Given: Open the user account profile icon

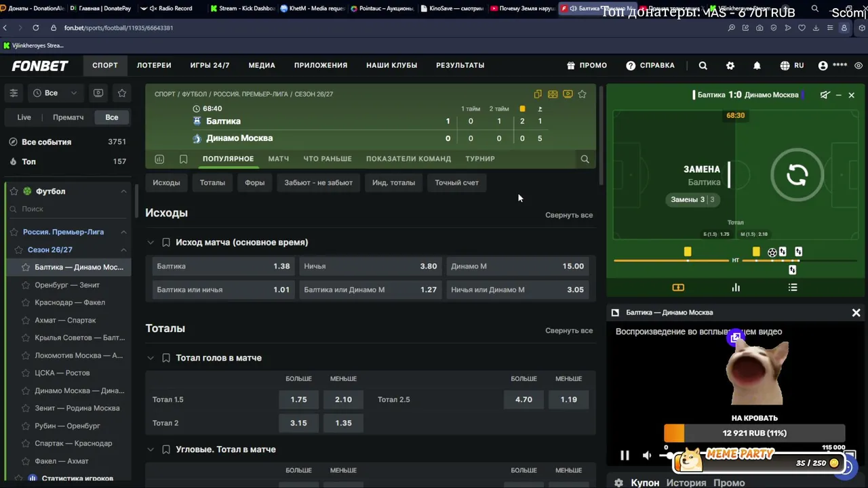Looking at the screenshot, I should point(823,66).
